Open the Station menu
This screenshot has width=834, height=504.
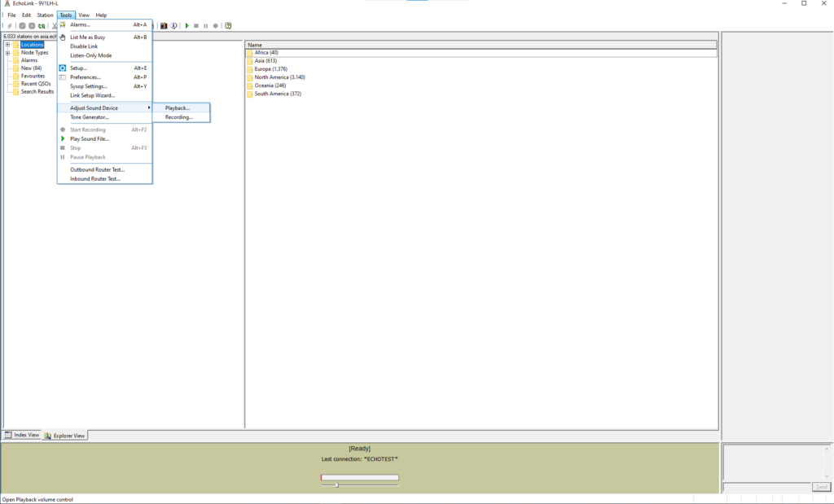click(46, 15)
